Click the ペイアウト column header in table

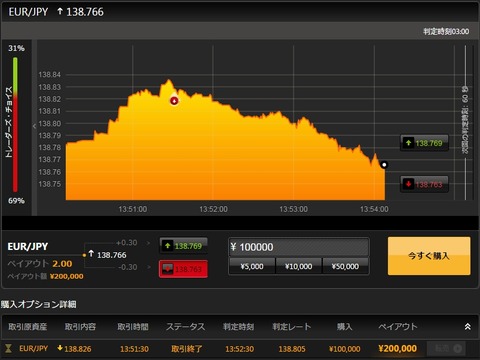coord(398,327)
